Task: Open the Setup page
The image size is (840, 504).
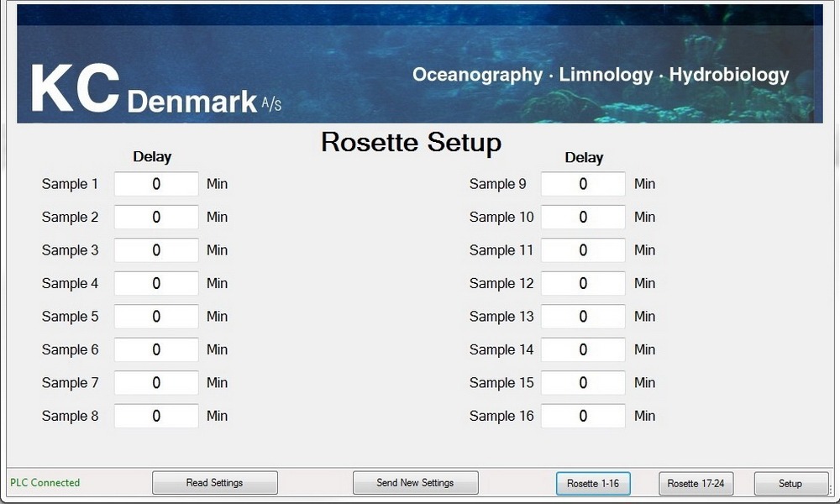Action: point(790,483)
